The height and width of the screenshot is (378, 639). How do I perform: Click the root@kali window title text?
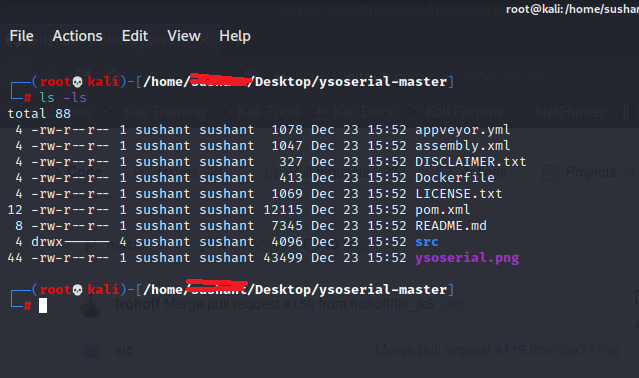pyautogui.click(x=572, y=9)
